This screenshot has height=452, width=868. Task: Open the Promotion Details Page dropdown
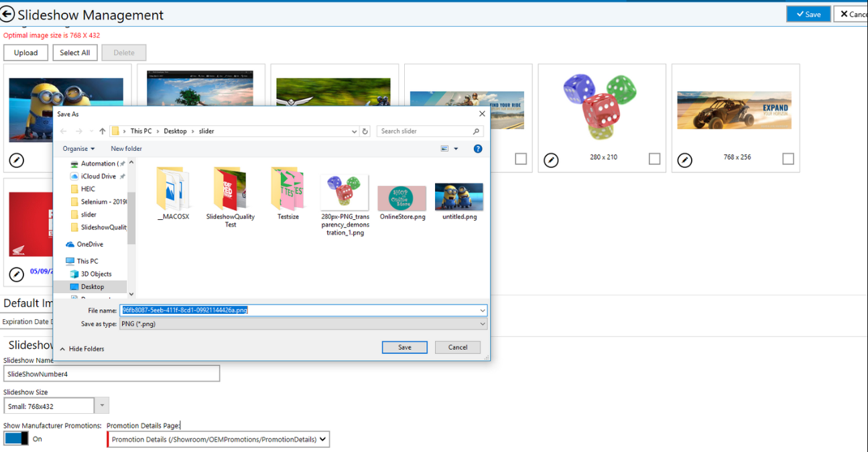click(x=219, y=440)
